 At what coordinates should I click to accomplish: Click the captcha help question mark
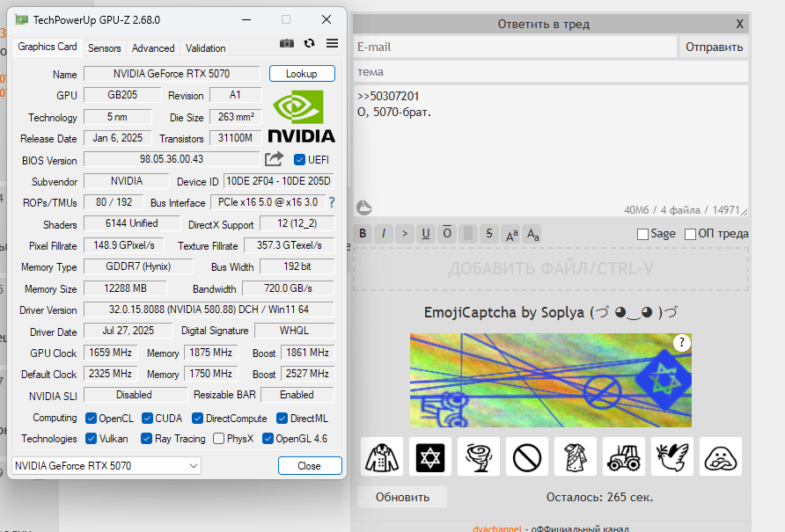pyautogui.click(x=681, y=343)
